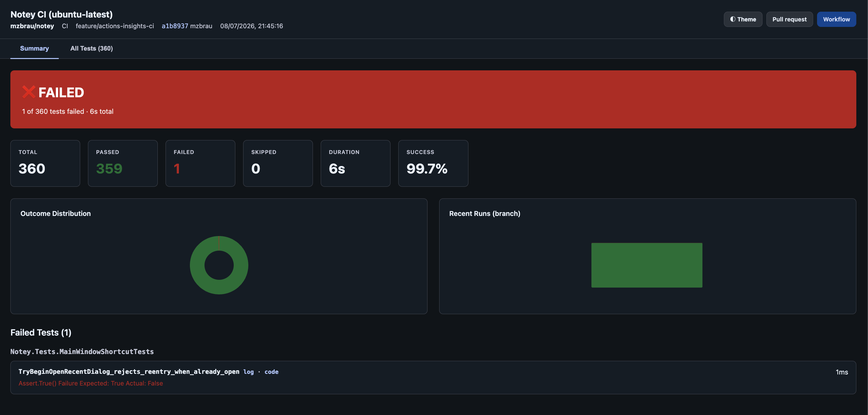The image size is (868, 415).
Task: Click the Notey.Tests.MainWindowShortcutTests class name
Action: click(x=82, y=351)
